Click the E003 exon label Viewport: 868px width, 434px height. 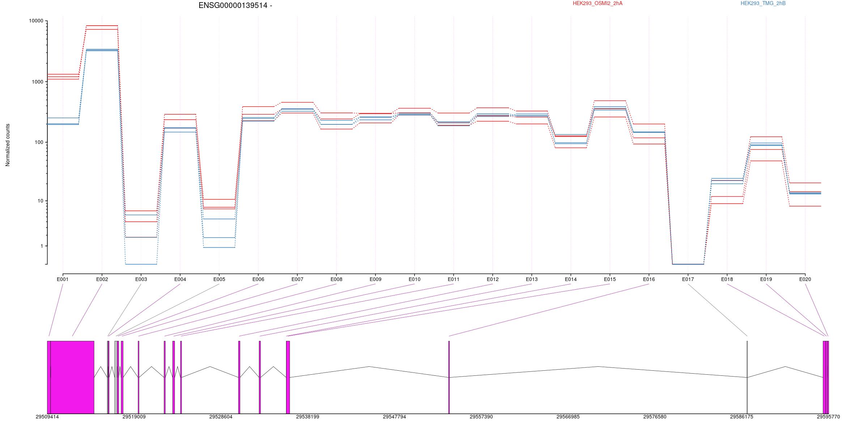tap(141, 279)
